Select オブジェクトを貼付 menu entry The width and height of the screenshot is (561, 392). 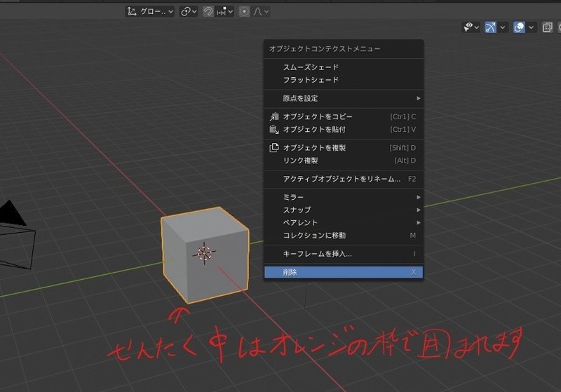[x=344, y=130]
